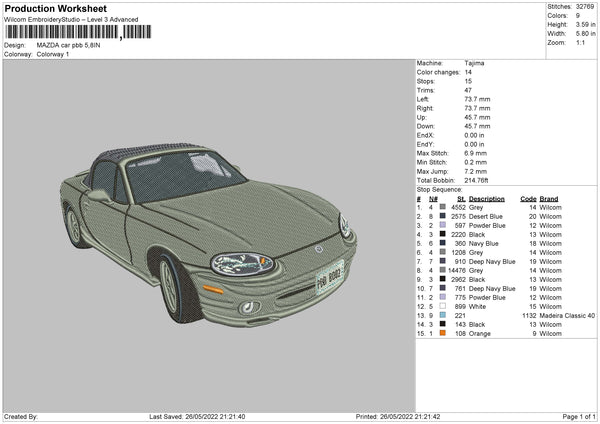Click the Colors value 9
600x424 pixels.
(578, 16)
